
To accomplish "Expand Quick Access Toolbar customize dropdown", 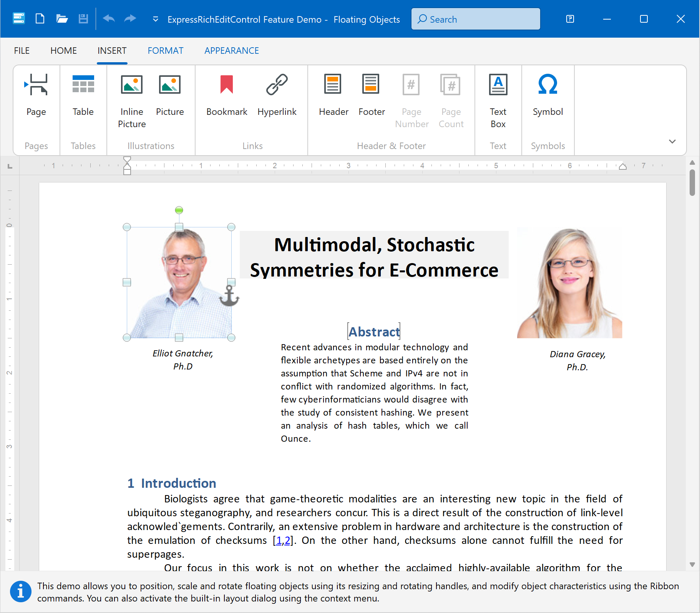I will tap(156, 19).
